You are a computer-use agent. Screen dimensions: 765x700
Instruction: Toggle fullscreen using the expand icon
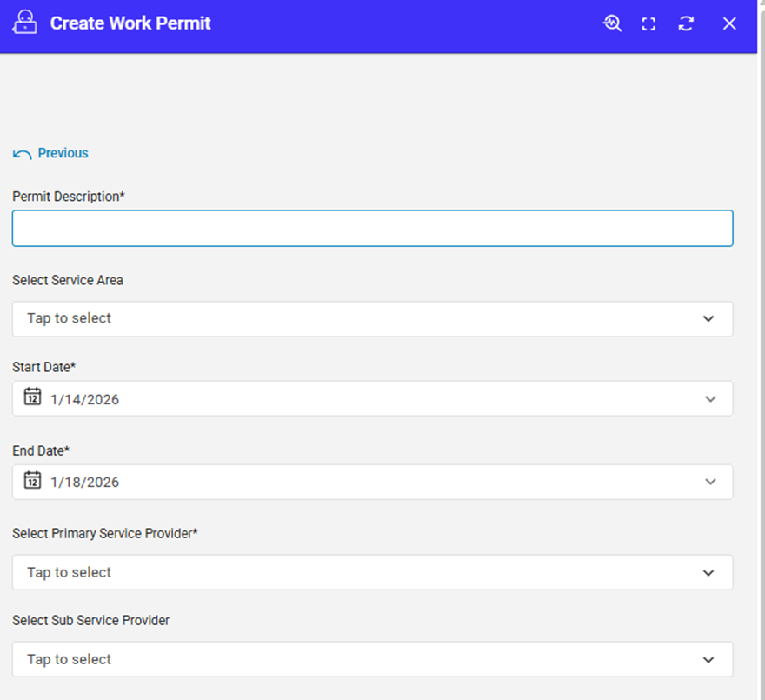[649, 24]
